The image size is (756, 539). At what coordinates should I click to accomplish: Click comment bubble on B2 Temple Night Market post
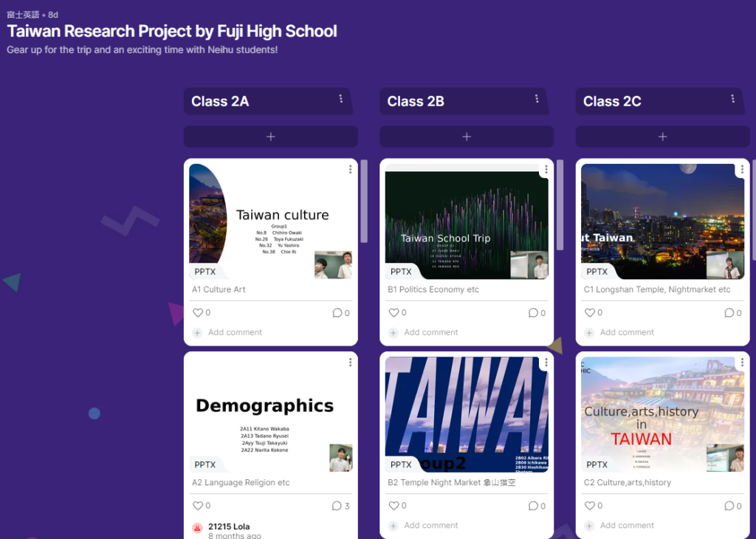(x=533, y=506)
